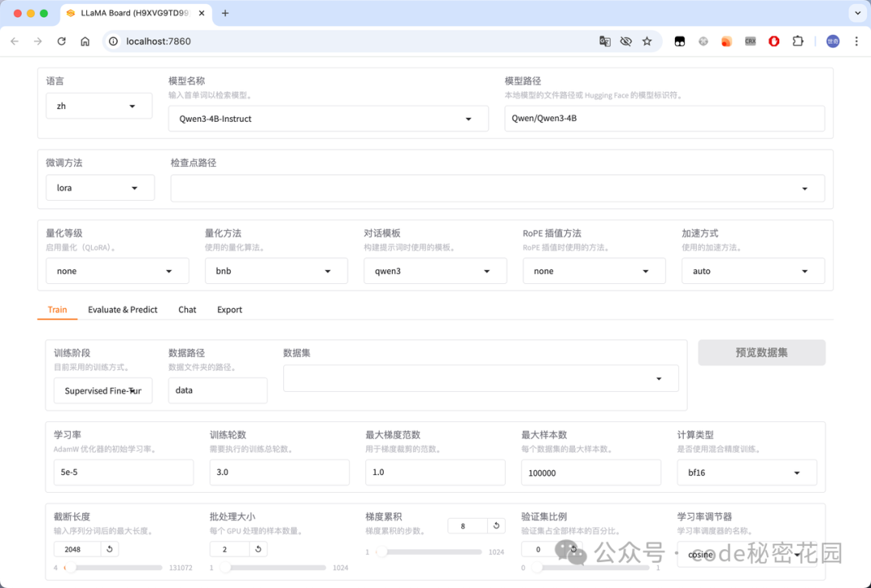The width and height of the screenshot is (871, 588).
Task: Open the 学习率调节器 dropdown showing cosine
Action: 747,554
